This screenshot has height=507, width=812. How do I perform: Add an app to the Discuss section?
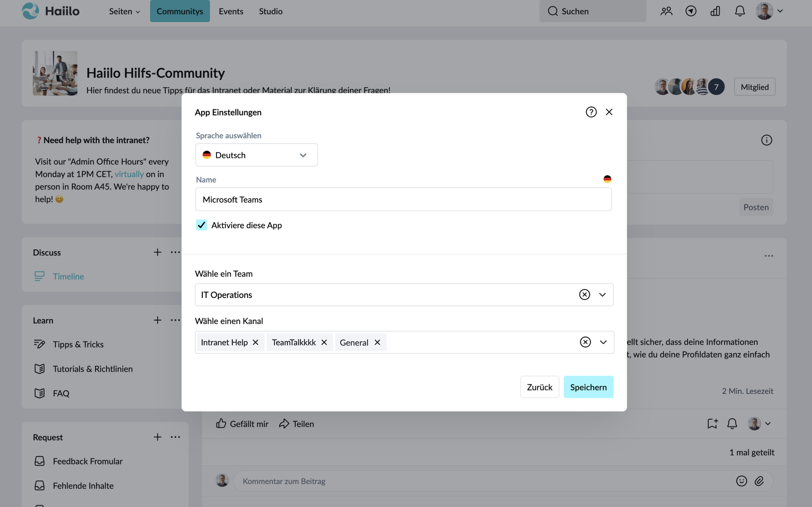pyautogui.click(x=157, y=252)
